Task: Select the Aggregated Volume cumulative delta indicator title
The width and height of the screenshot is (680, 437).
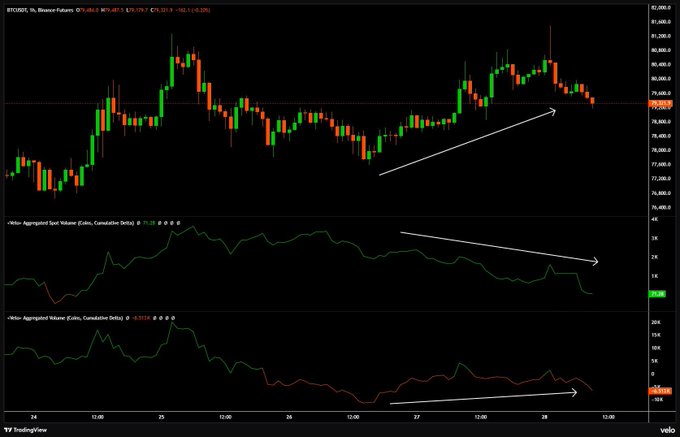Action: 65,318
